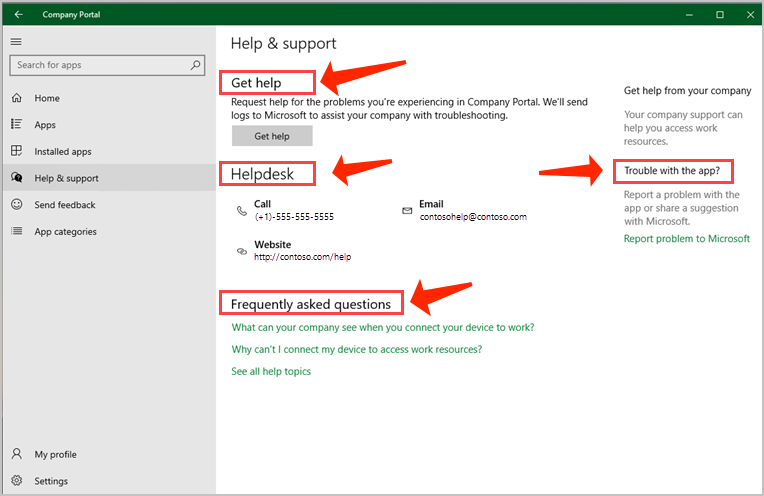Open FAQ why can't I connect device
Viewport: 764px width, 496px height.
coord(357,349)
